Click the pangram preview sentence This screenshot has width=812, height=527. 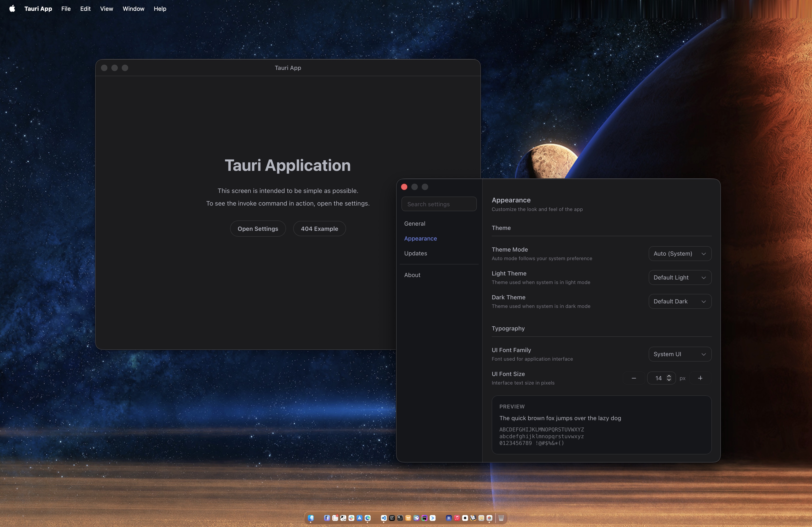point(560,418)
